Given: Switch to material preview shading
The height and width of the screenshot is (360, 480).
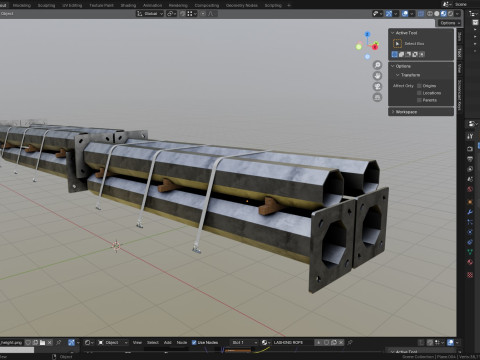Looking at the screenshot, I should [443, 14].
